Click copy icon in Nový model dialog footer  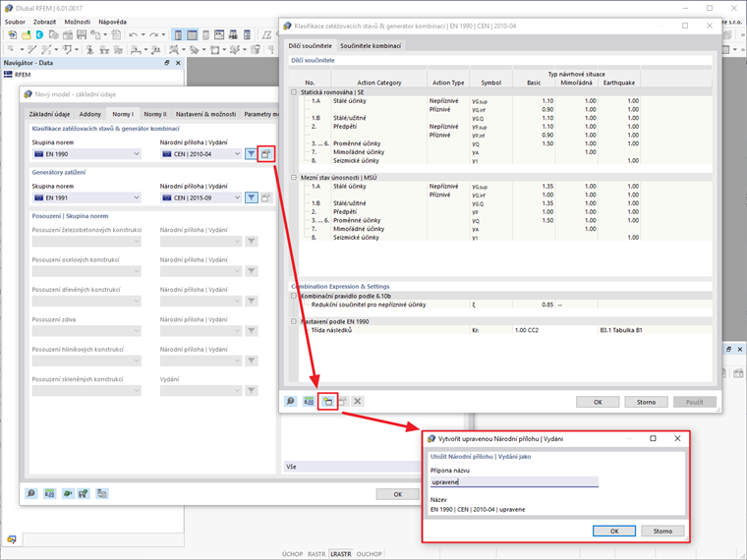pos(102,493)
